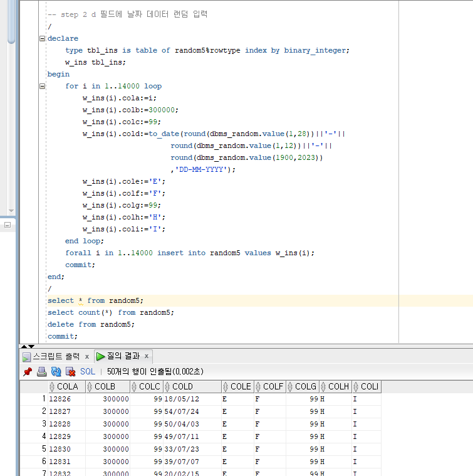The height and width of the screenshot is (476, 473).
Task: Open the SQL link in results toolbar
Action: [x=88, y=371]
